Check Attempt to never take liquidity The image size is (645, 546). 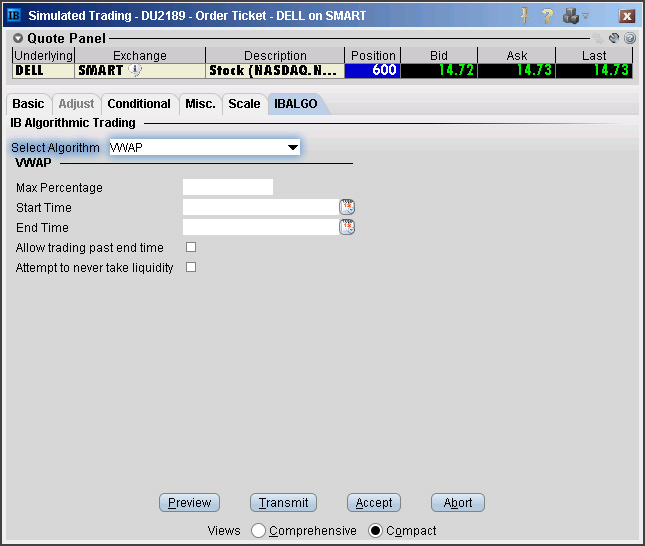coord(191,267)
